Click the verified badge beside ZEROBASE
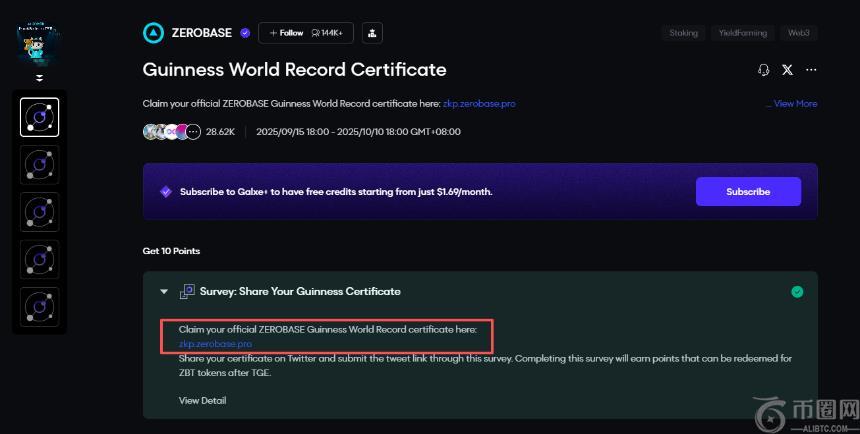Viewport: 860px width, 434px height. click(244, 33)
